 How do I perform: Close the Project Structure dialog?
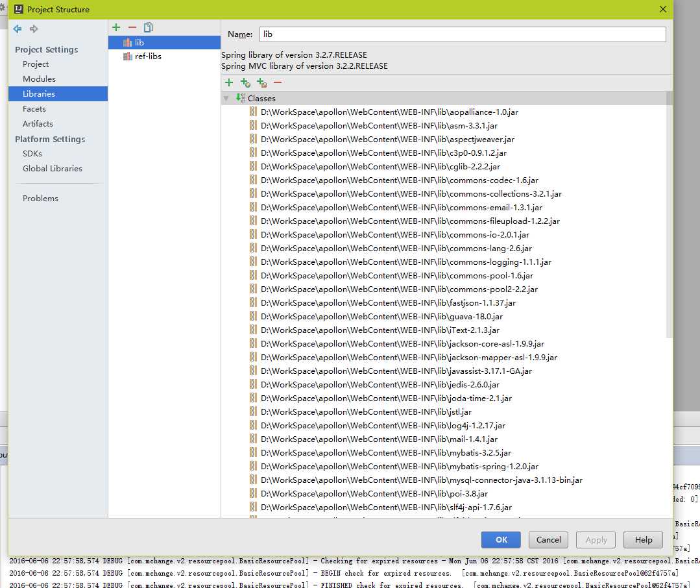[x=663, y=9]
